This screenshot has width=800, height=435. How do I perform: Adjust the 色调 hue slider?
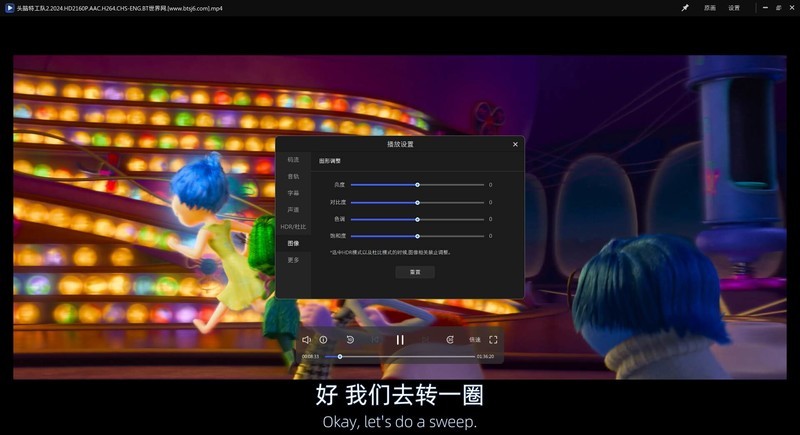(x=417, y=219)
